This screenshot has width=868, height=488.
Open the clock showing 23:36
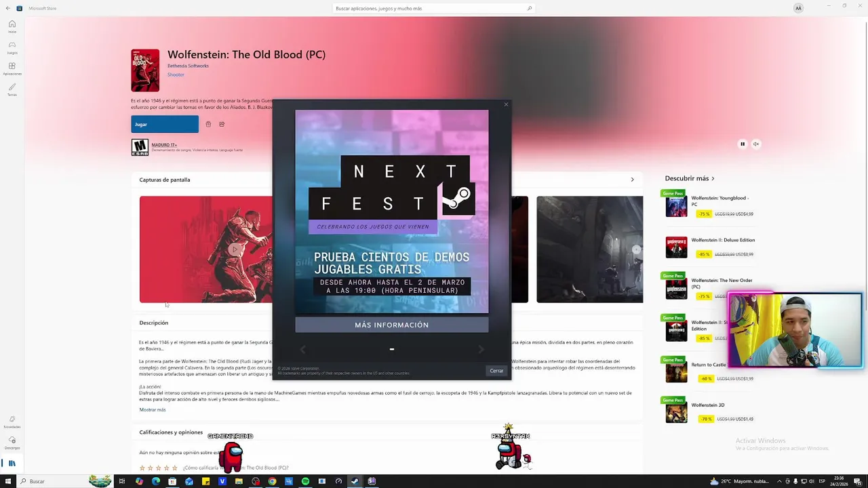tap(839, 481)
